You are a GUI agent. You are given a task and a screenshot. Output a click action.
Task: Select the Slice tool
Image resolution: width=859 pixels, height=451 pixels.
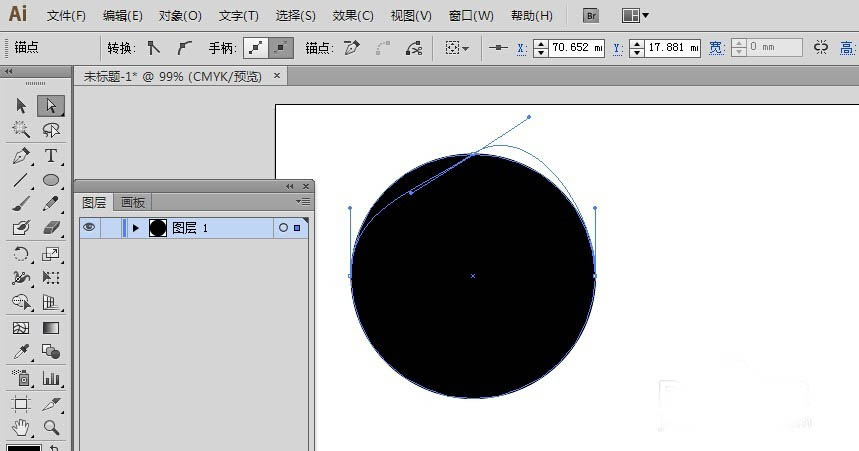point(51,404)
